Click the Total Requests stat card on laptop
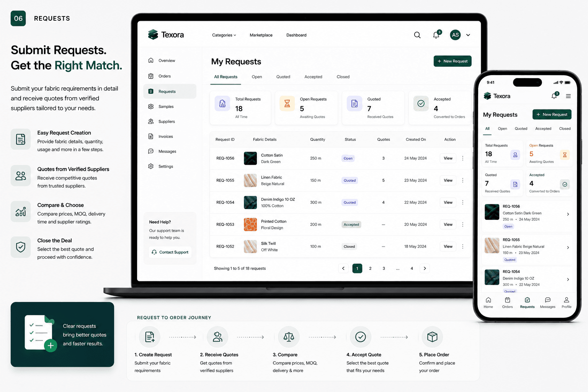 [x=240, y=108]
